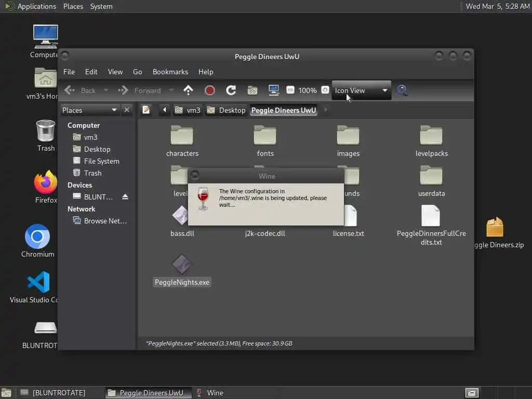Open the Bookmarks menu

point(170,72)
